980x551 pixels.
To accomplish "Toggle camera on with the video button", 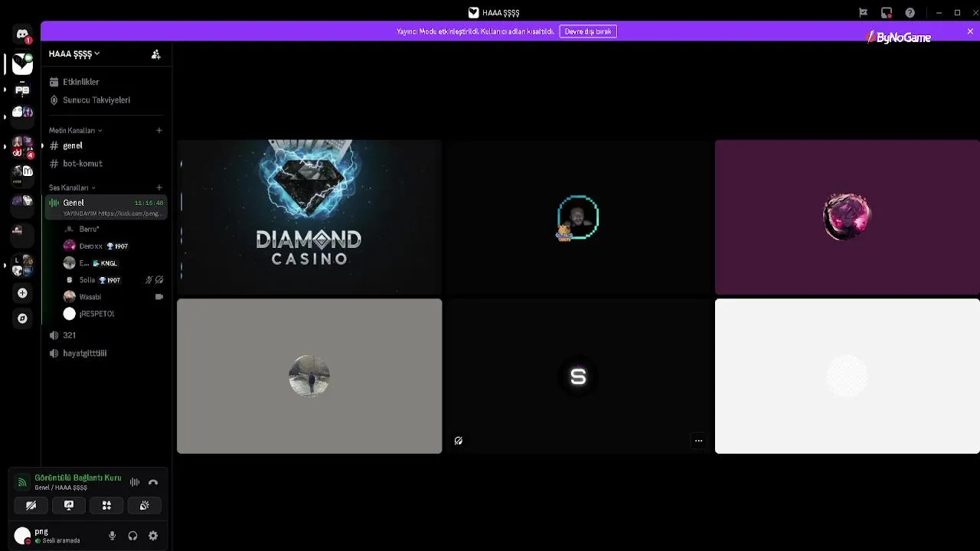I will 31,505.
